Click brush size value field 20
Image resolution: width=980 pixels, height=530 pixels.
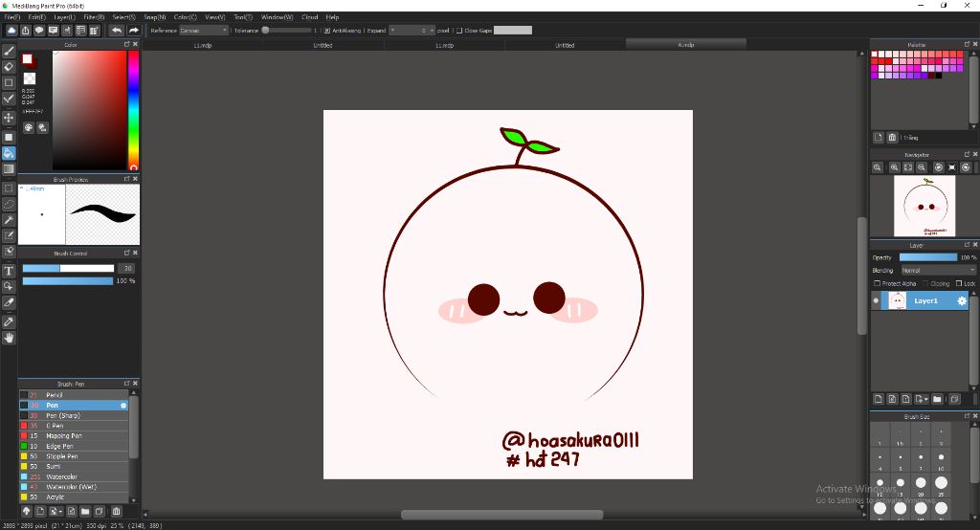(x=127, y=268)
